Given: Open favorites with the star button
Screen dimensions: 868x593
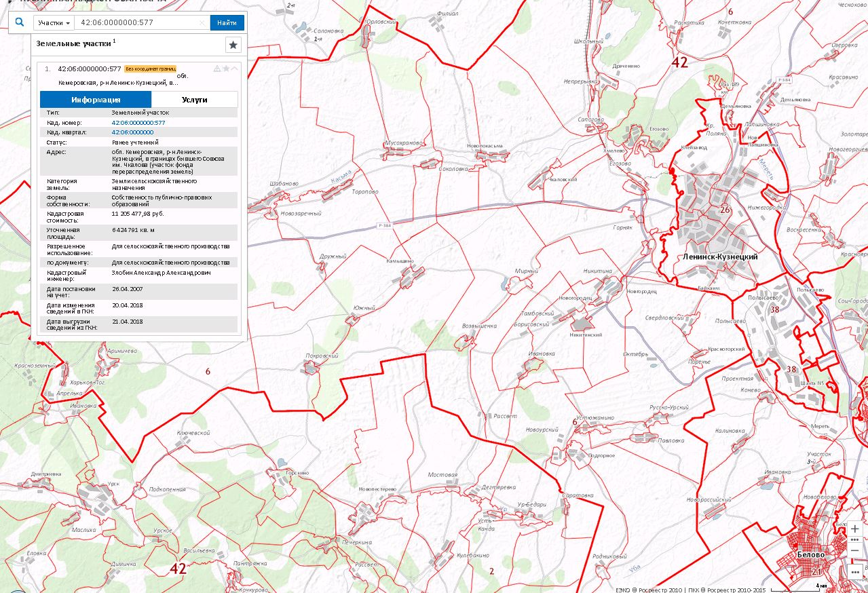Looking at the screenshot, I should [x=233, y=45].
